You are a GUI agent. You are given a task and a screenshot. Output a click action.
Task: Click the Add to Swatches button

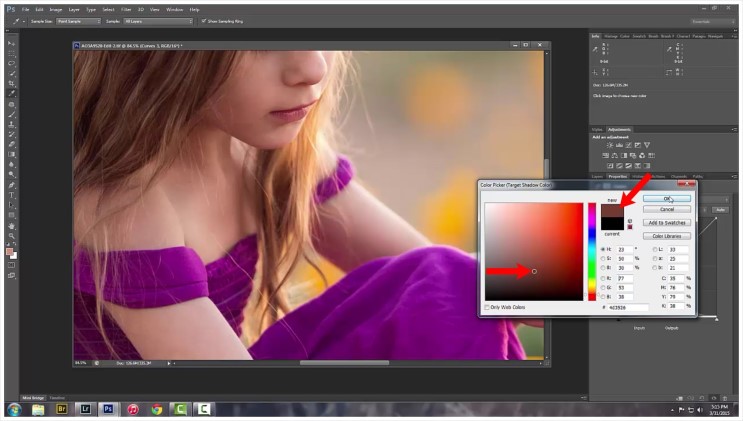tap(667, 222)
